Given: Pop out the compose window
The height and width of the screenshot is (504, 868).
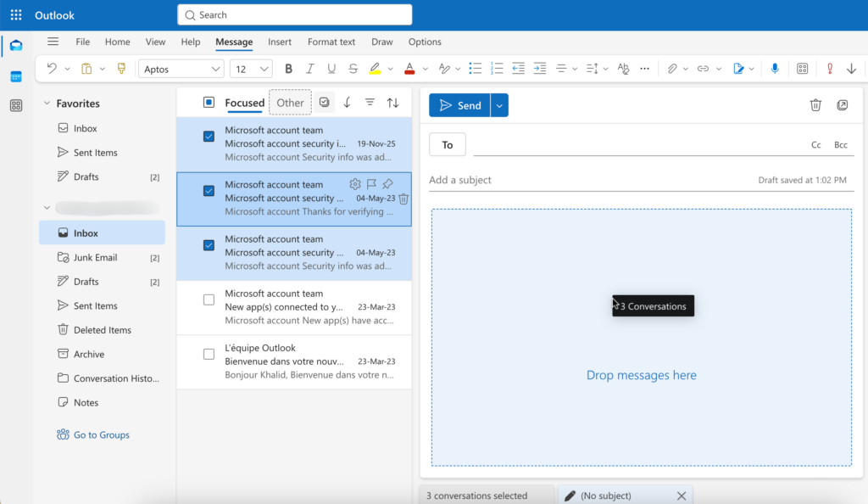Looking at the screenshot, I should (842, 105).
